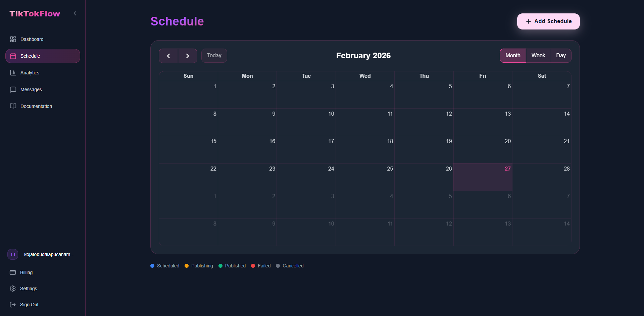Open Analytics using the bar chart icon

[x=13, y=73]
